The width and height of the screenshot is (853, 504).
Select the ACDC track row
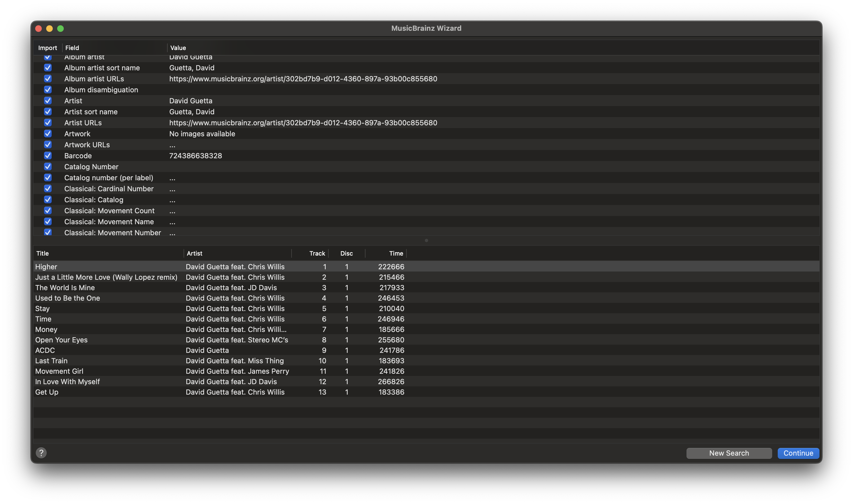coord(427,350)
